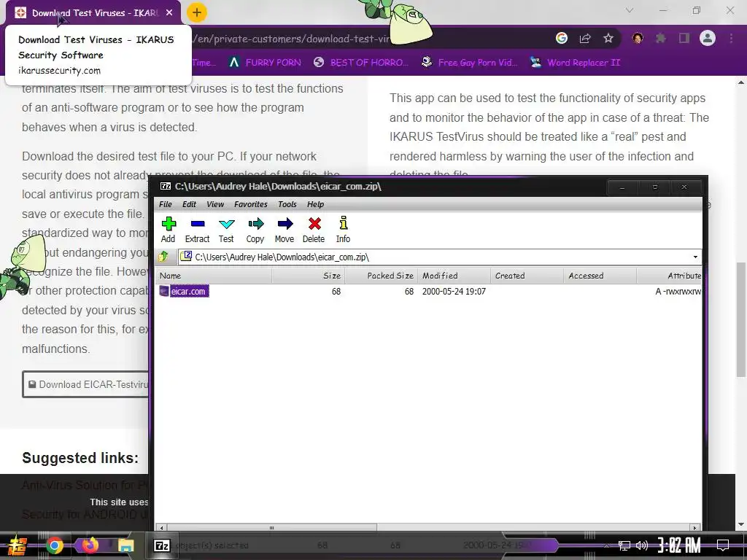Go up one folder level in 7-Zip
The width and height of the screenshot is (747, 560).
[x=164, y=257]
